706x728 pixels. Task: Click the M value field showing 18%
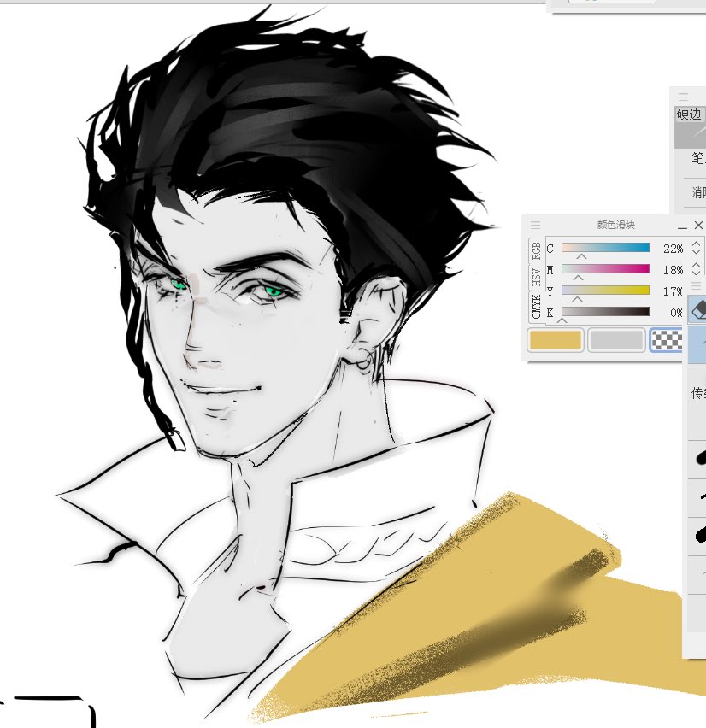point(673,270)
